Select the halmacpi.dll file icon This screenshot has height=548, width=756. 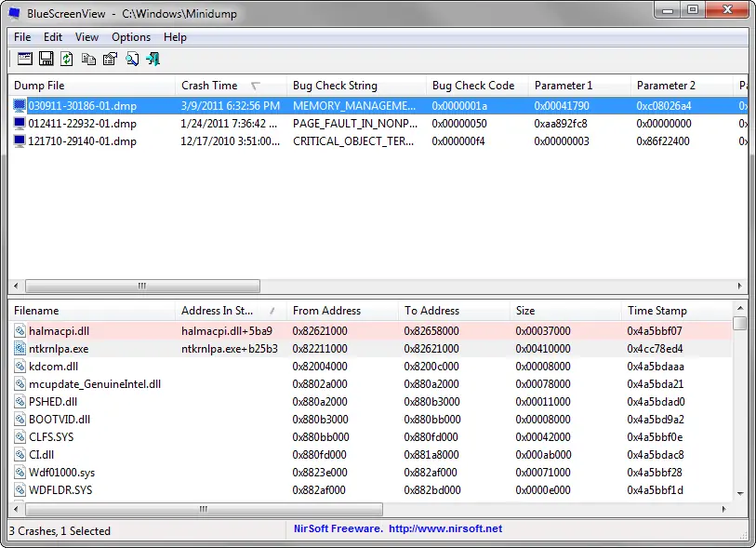click(20, 331)
